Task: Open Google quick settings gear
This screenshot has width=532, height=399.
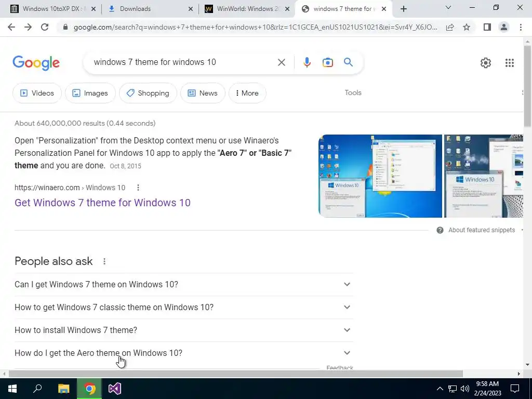Action: click(486, 63)
